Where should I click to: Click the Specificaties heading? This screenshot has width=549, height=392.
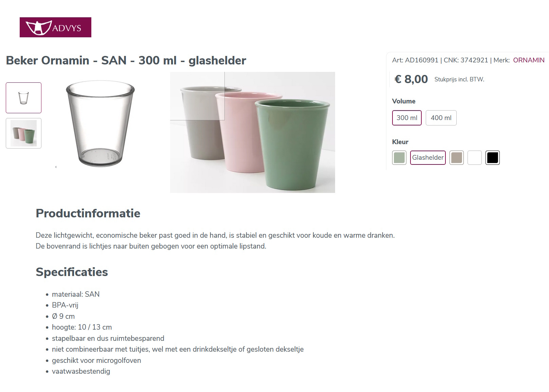pos(72,272)
